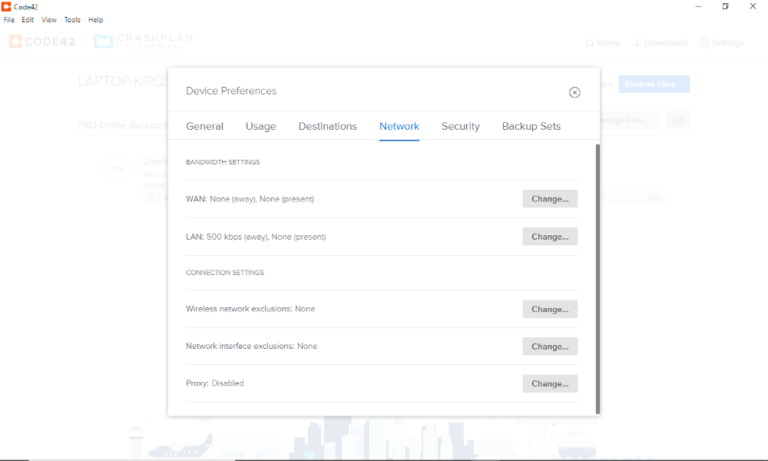Switch to the General tab

click(x=205, y=126)
